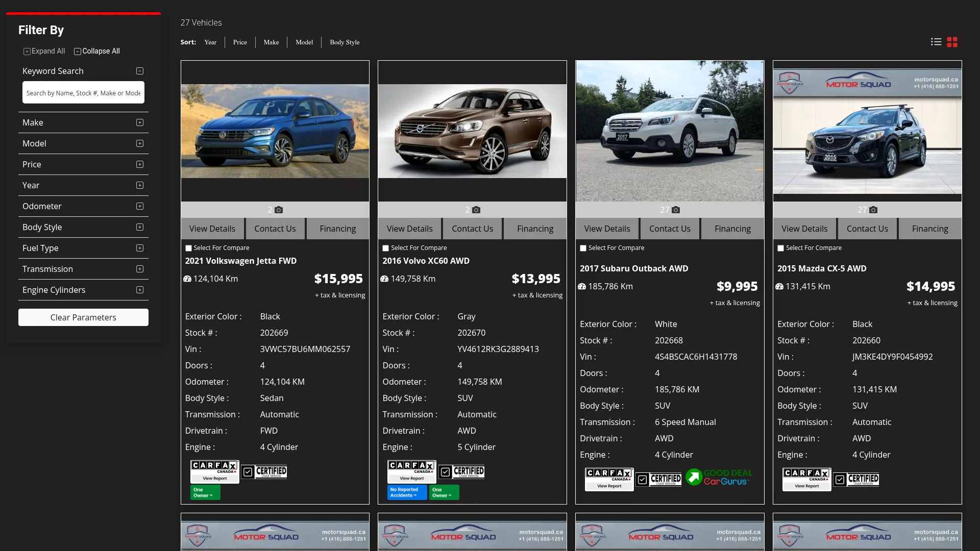
Task: Expand the Transmission filter
Action: click(x=140, y=269)
